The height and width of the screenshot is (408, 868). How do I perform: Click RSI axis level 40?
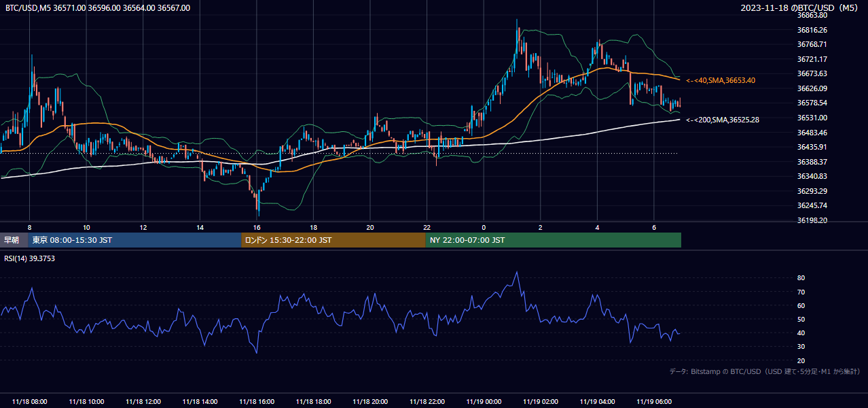pyautogui.click(x=801, y=333)
